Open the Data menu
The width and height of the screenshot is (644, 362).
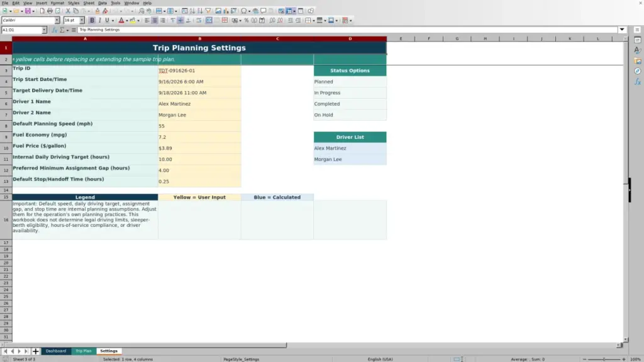click(x=103, y=3)
